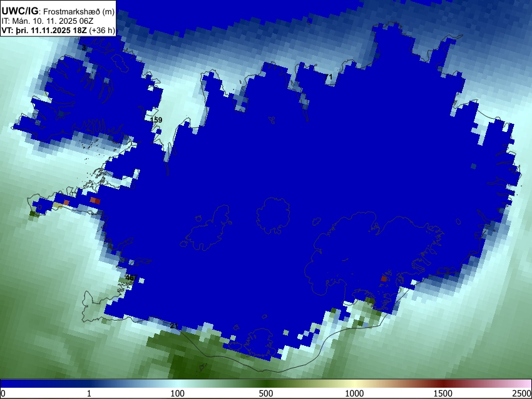Click the station value 159 on the map

coord(156,120)
